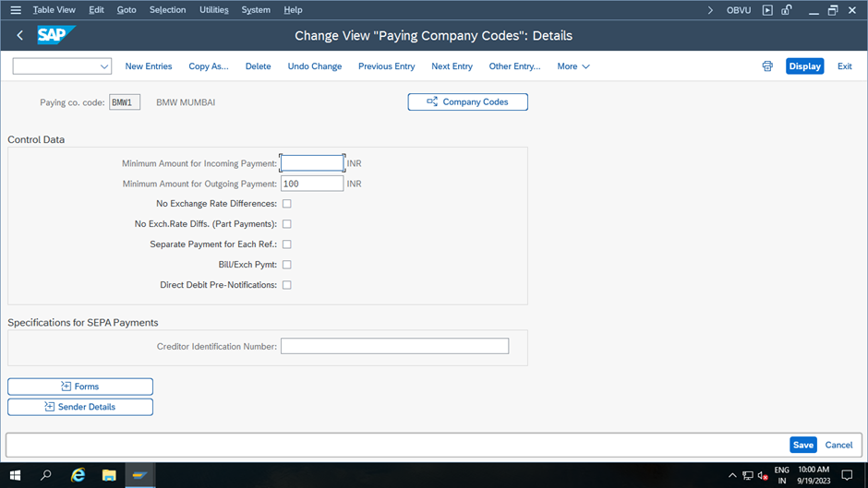Expand the More toolbar menu
Viewport: 868px width, 488px height.
click(573, 66)
